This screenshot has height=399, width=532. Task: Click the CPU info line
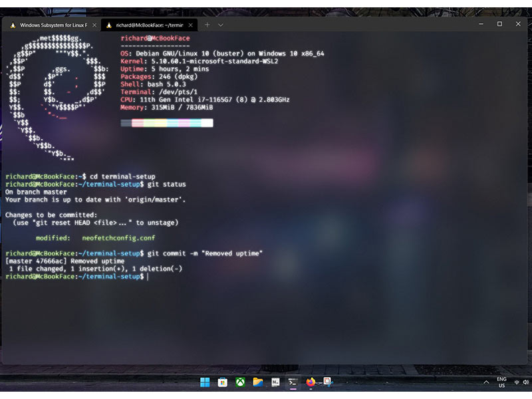205,99
